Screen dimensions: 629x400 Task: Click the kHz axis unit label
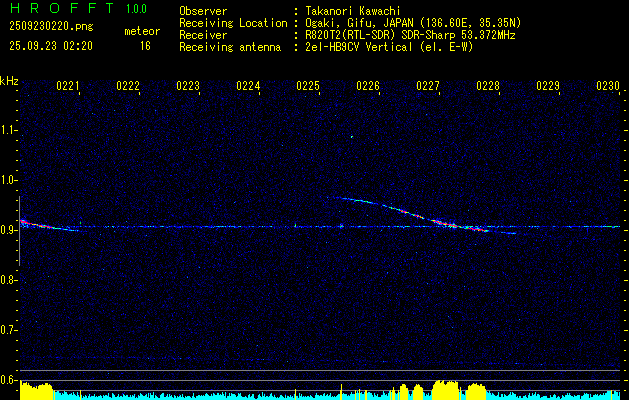click(x=9, y=81)
